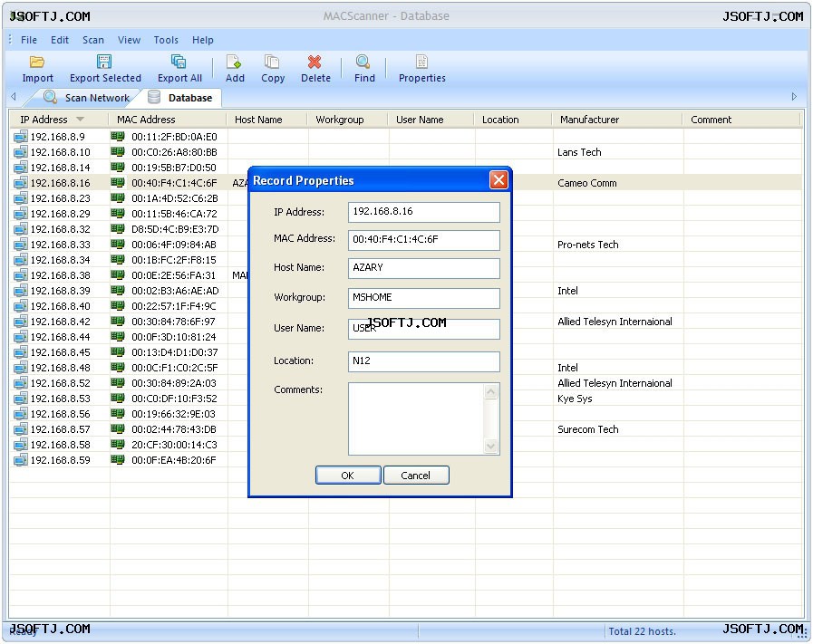Click Comments scrollbar up arrow
Image resolution: width=813 pixels, height=644 pixels.
[x=491, y=391]
